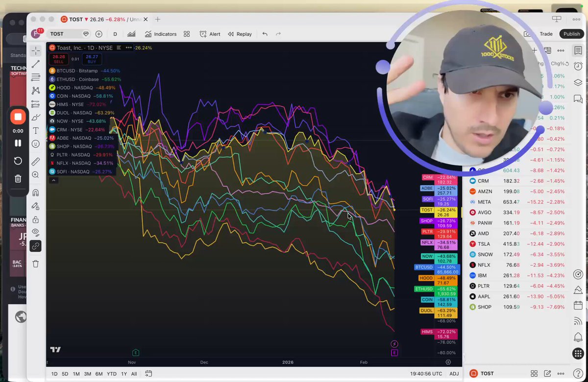This screenshot has width=588, height=382.
Task: Select TSLA row in watchlist
Action: (x=517, y=244)
